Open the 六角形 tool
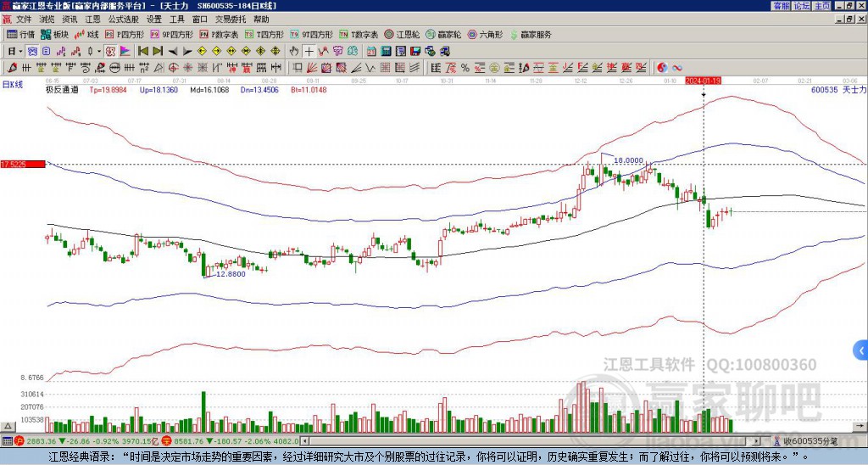 point(485,34)
